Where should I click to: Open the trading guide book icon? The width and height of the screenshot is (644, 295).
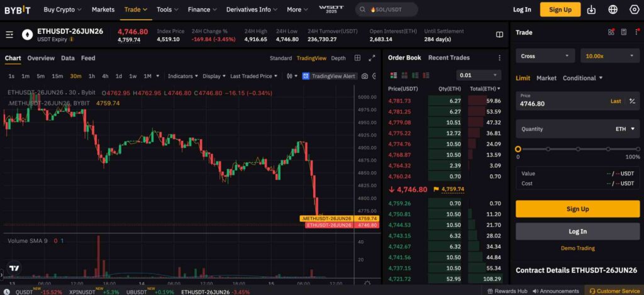(499, 35)
